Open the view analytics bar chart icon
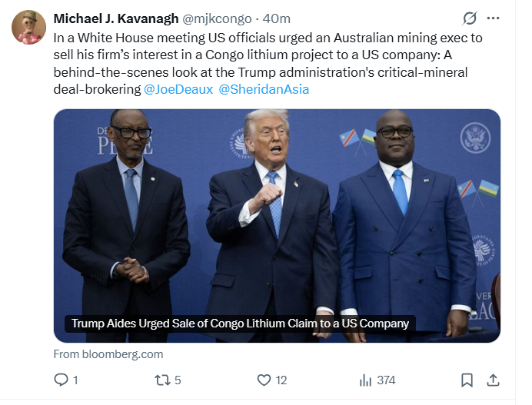532x405 pixels. (x=366, y=380)
